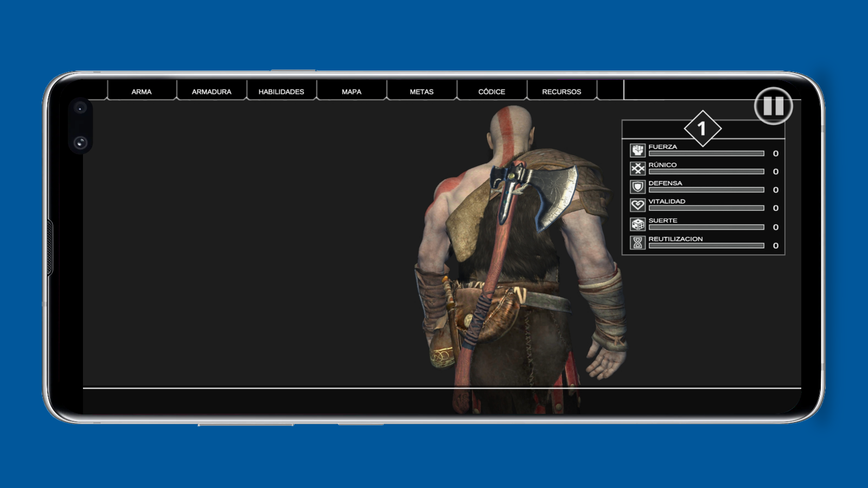
Task: Click the Defensa shield icon
Action: (637, 187)
